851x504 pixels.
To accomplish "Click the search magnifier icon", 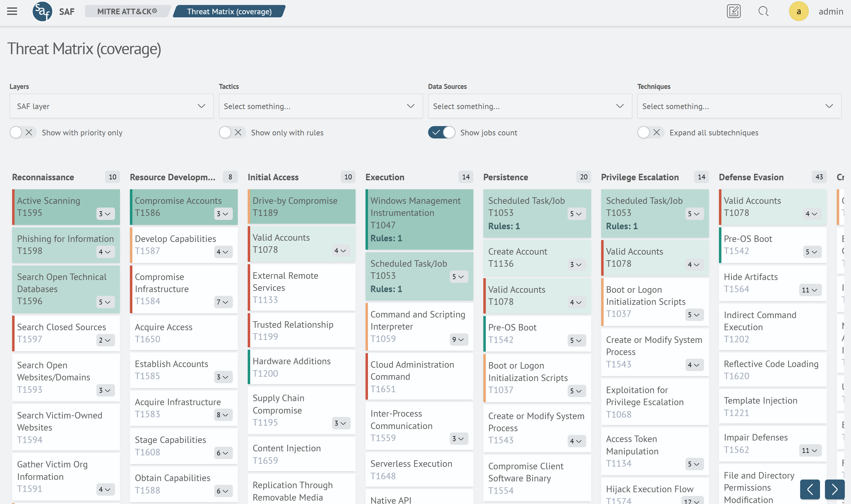I will pyautogui.click(x=763, y=11).
